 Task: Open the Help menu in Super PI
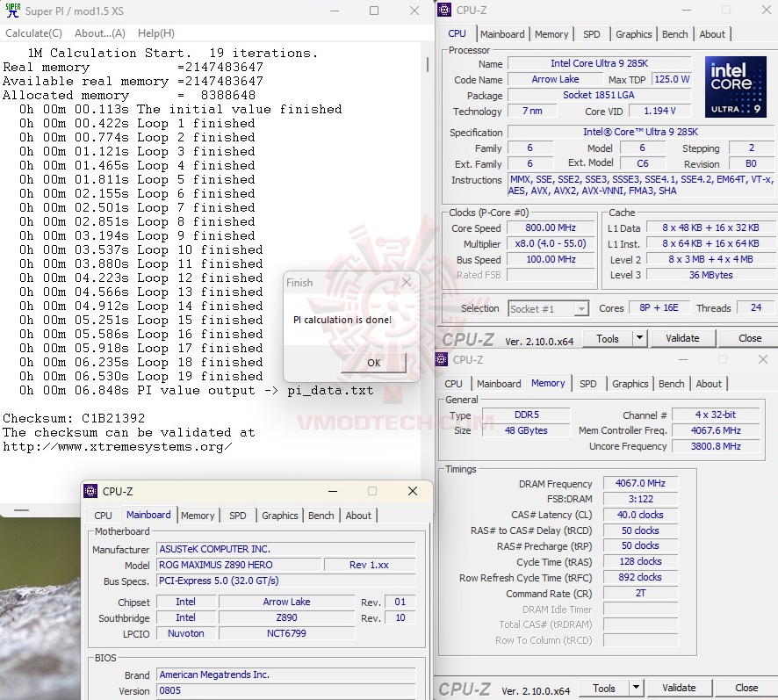(156, 33)
